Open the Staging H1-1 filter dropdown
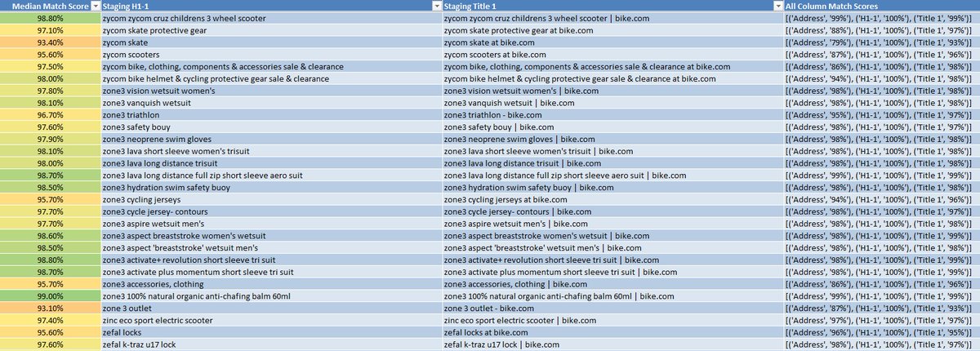 click(436, 6)
